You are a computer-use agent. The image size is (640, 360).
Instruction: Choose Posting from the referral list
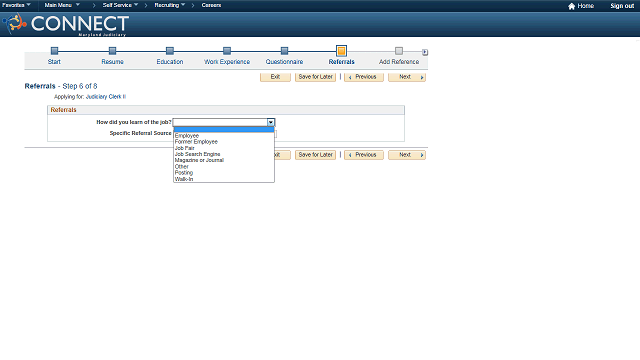tap(224, 173)
